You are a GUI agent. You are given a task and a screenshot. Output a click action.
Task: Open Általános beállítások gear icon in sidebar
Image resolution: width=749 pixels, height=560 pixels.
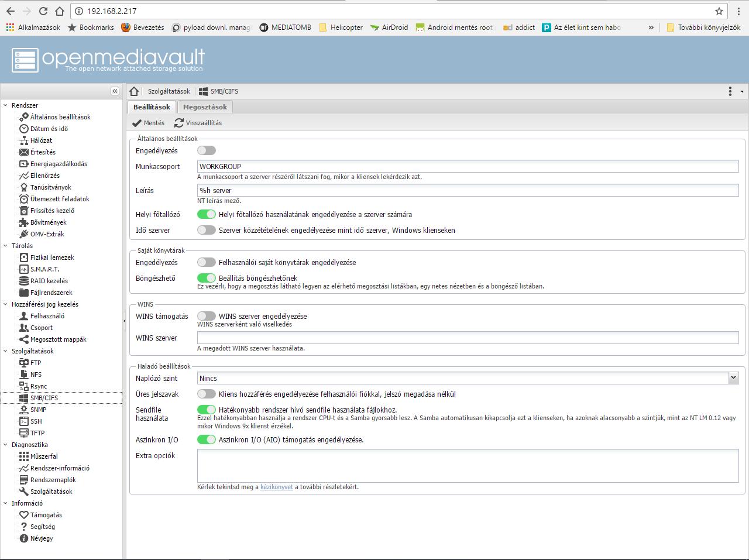24,117
